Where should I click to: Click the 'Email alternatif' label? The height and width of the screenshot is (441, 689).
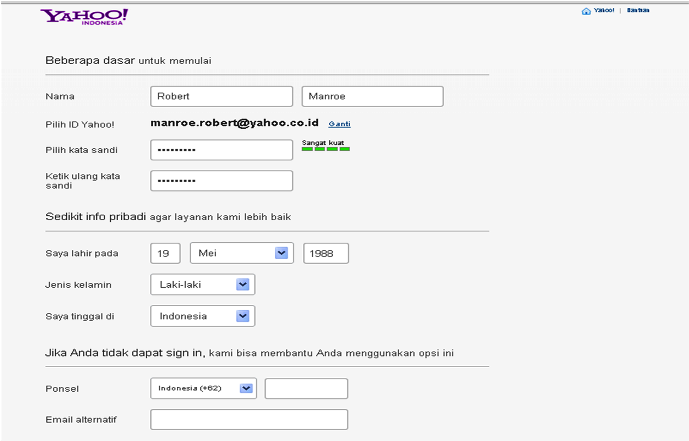click(x=81, y=419)
